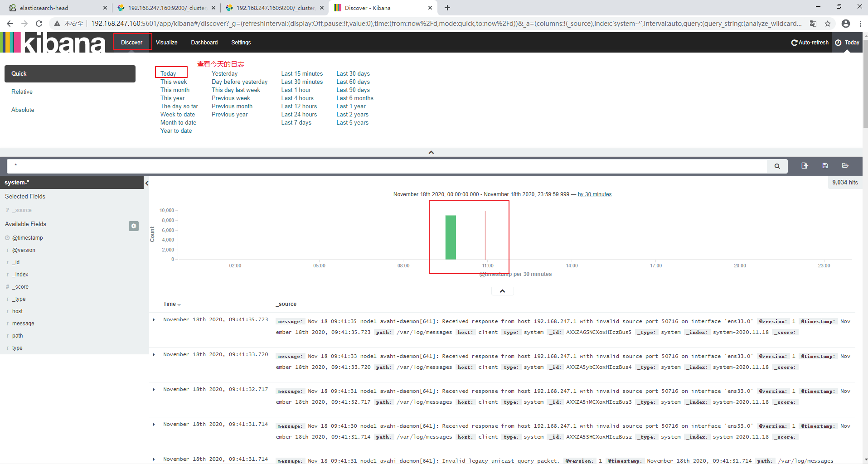The image size is (868, 464).
Task: Choose Previous month range
Action: (232, 106)
